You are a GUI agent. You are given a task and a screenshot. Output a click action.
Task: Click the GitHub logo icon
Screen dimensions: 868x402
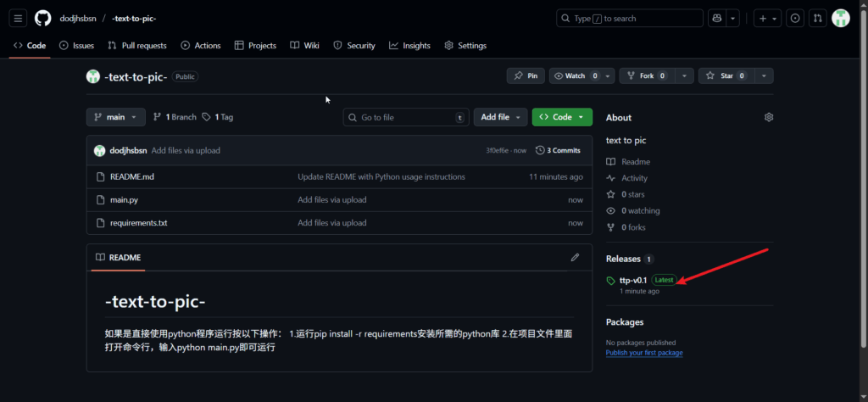[42, 19]
